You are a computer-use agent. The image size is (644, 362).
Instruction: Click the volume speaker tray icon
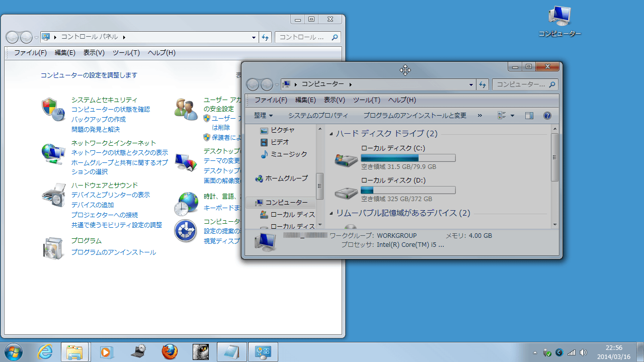(x=584, y=352)
